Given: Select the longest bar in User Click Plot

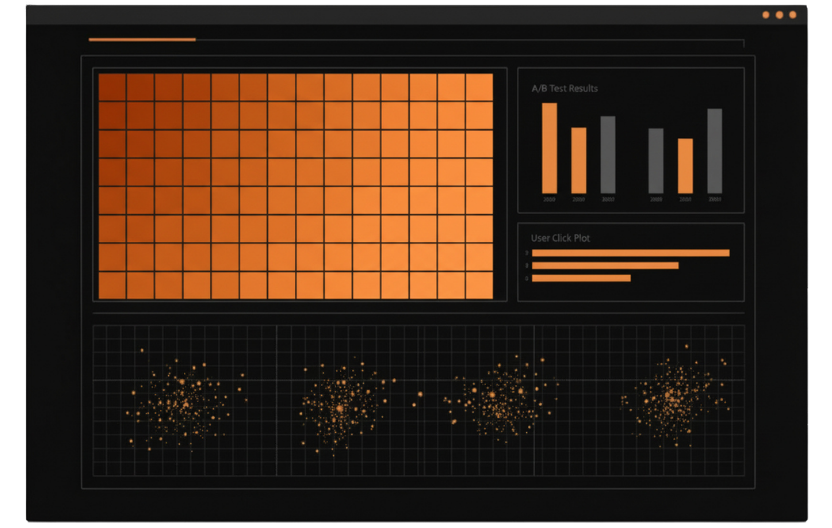Looking at the screenshot, I should pyautogui.click(x=631, y=253).
